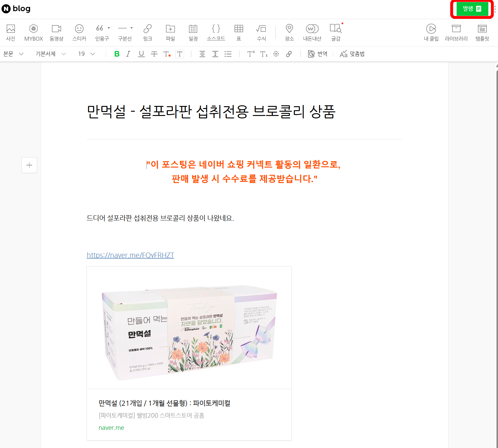Viewport: 498px width, 448px height.
Task: Toggle italic text style
Action: [x=129, y=54]
